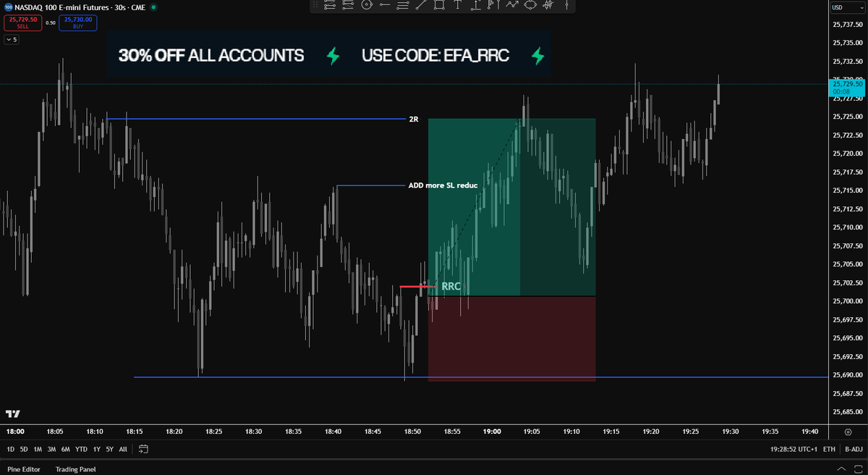The image size is (868, 475).
Task: Open the Trading Panel tab
Action: [x=76, y=468]
